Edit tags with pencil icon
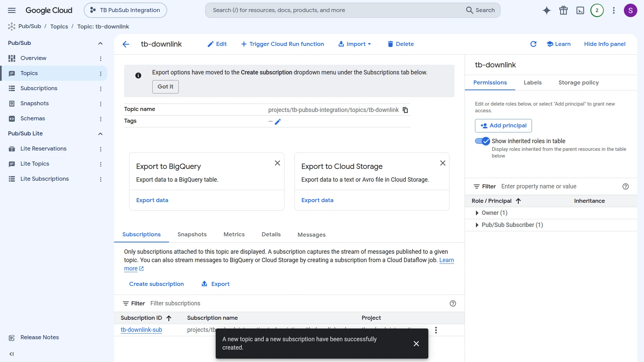This screenshot has height=362, width=644. click(278, 122)
